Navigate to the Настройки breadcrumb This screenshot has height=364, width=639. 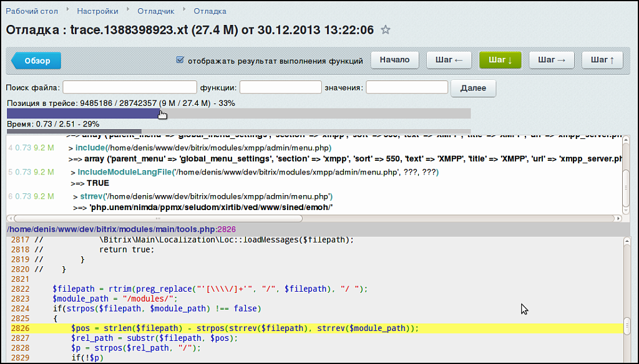(97, 11)
